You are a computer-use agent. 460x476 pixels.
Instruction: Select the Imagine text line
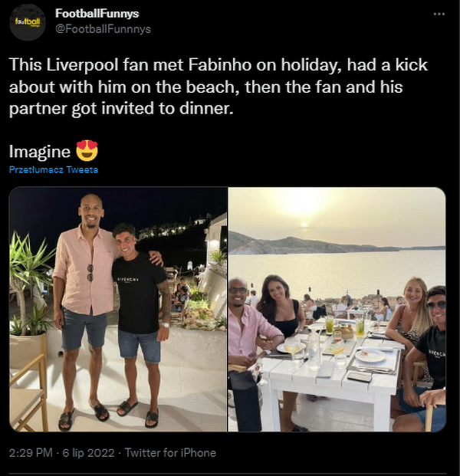click(40, 151)
